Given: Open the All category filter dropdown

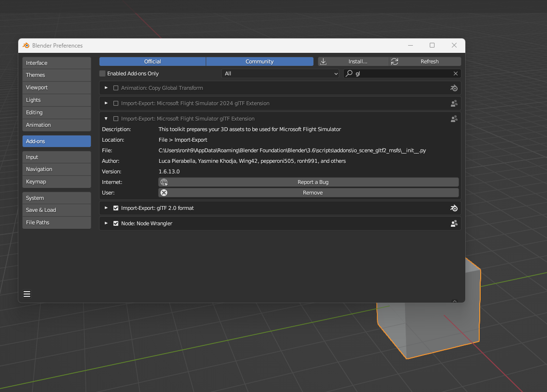Looking at the screenshot, I should click(x=281, y=73).
